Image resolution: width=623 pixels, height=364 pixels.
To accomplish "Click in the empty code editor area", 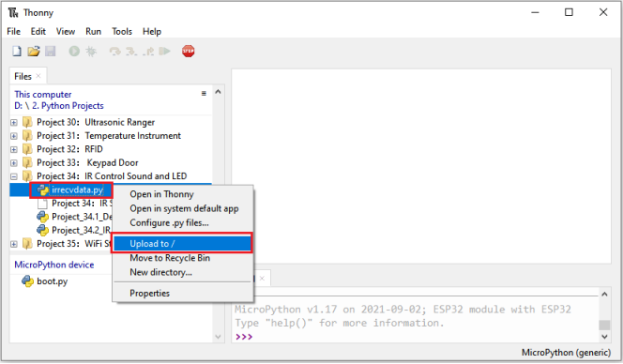I will pyautogui.click(x=421, y=166).
